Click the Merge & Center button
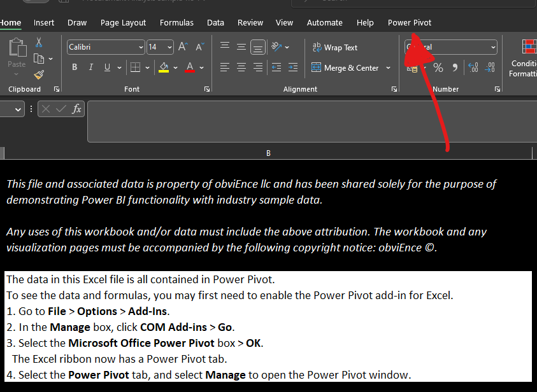This screenshot has height=392, width=537. click(x=345, y=68)
